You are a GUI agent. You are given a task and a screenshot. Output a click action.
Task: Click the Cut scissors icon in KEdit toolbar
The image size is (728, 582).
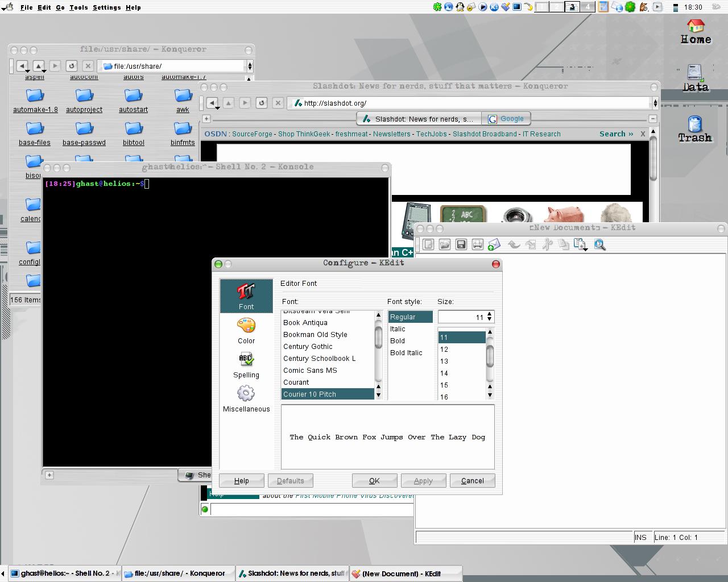pyautogui.click(x=547, y=244)
